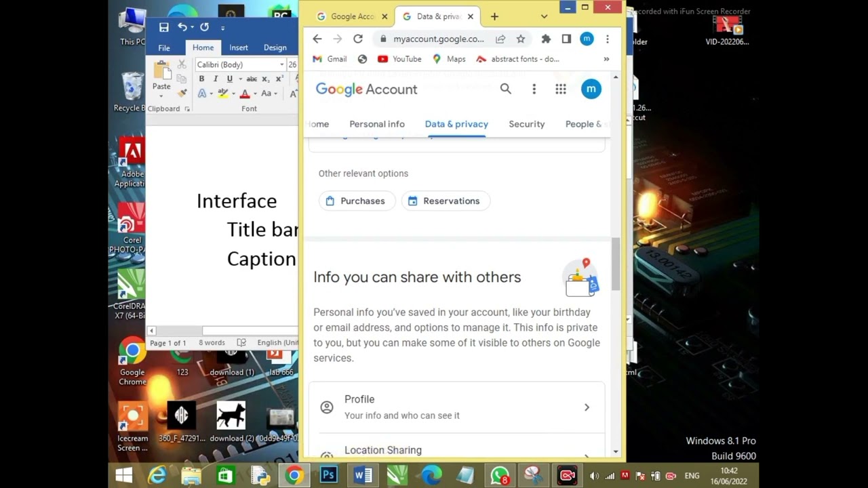Screen dimensions: 868x488
Task: Bookmark this page with star icon
Action: (x=521, y=39)
